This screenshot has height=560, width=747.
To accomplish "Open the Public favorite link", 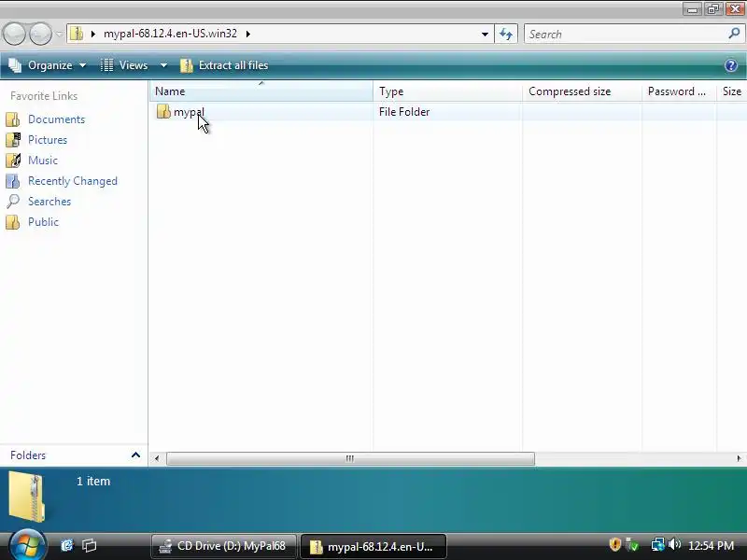I will point(43,222).
